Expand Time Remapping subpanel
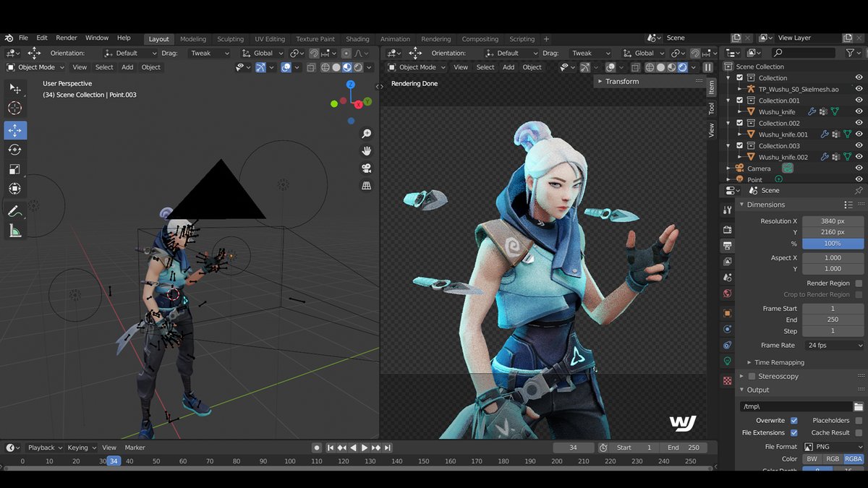The height and width of the screenshot is (488, 868). coord(779,362)
